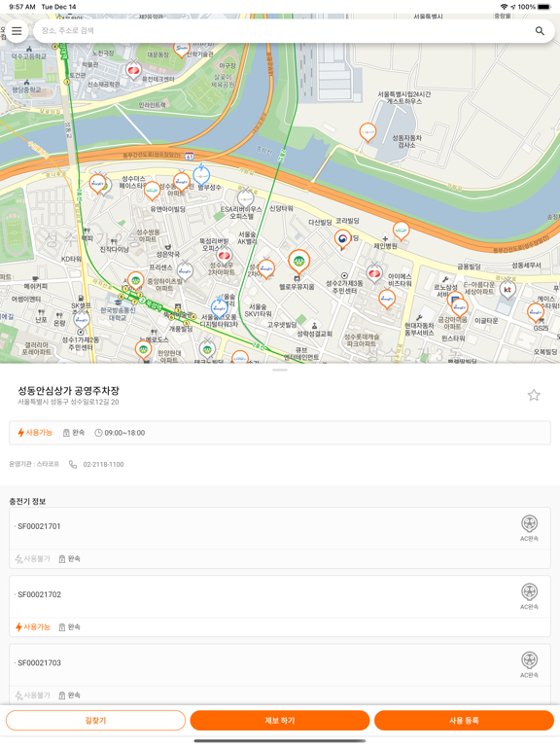The height and width of the screenshot is (747, 560).
Task: Tap the 성동세무서 label on the map
Action: (526, 266)
